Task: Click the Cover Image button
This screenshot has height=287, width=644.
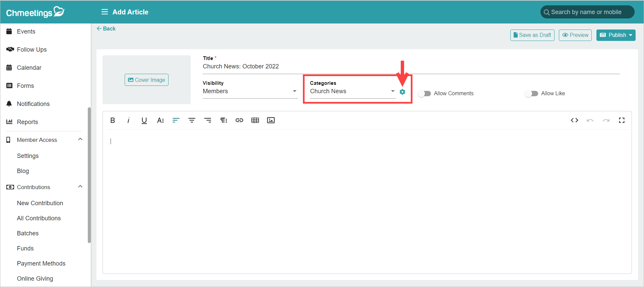Action: 146,80
